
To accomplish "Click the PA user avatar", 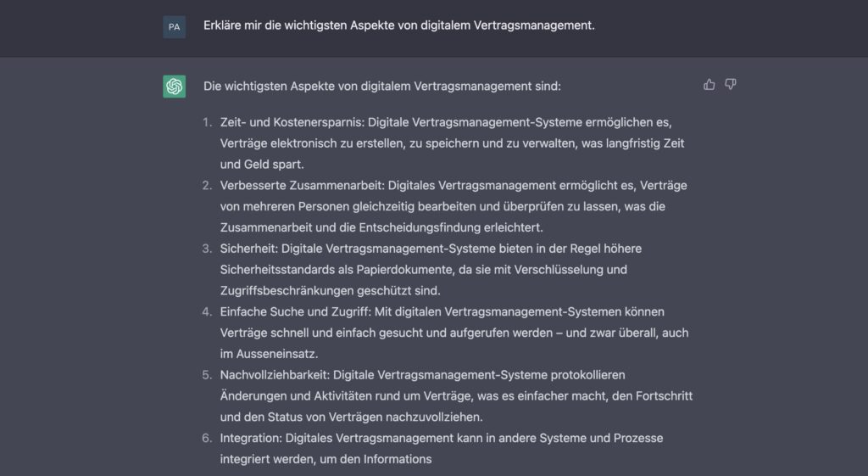I will pyautogui.click(x=175, y=27).
